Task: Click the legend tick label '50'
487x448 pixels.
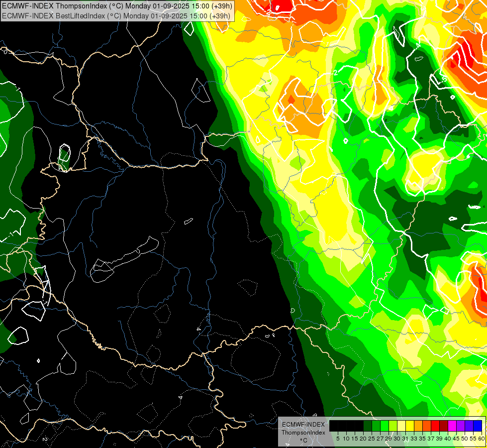Action: (464, 439)
